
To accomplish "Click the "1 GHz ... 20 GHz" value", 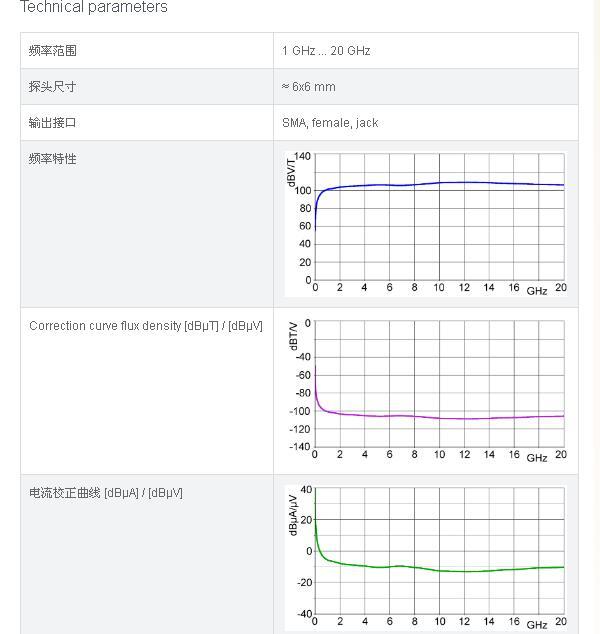I will click(x=326, y=51).
